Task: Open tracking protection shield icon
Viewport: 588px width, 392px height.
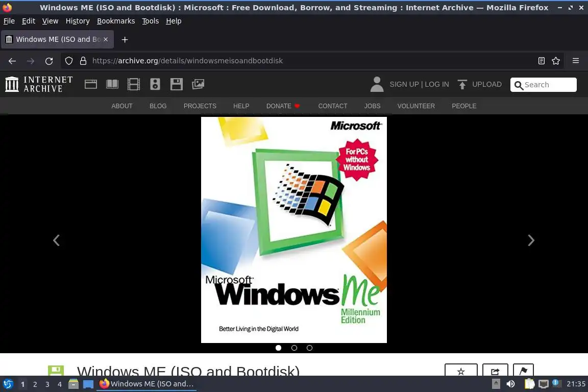Action: (x=68, y=61)
